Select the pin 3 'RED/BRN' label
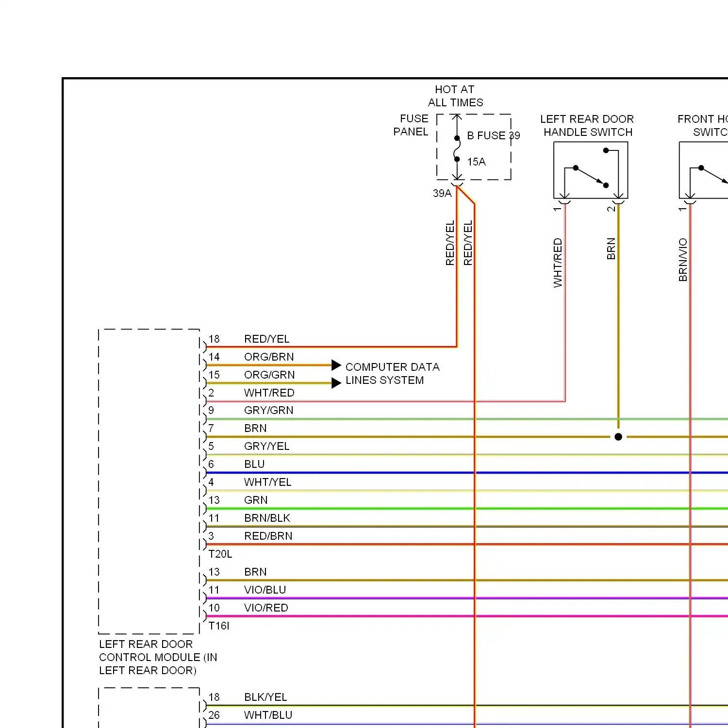 pos(268,536)
